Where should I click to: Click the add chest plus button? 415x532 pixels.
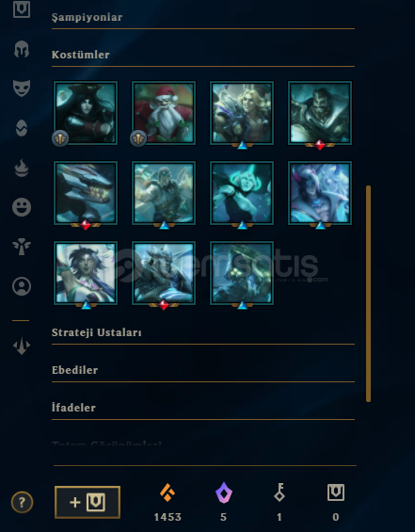[88, 502]
